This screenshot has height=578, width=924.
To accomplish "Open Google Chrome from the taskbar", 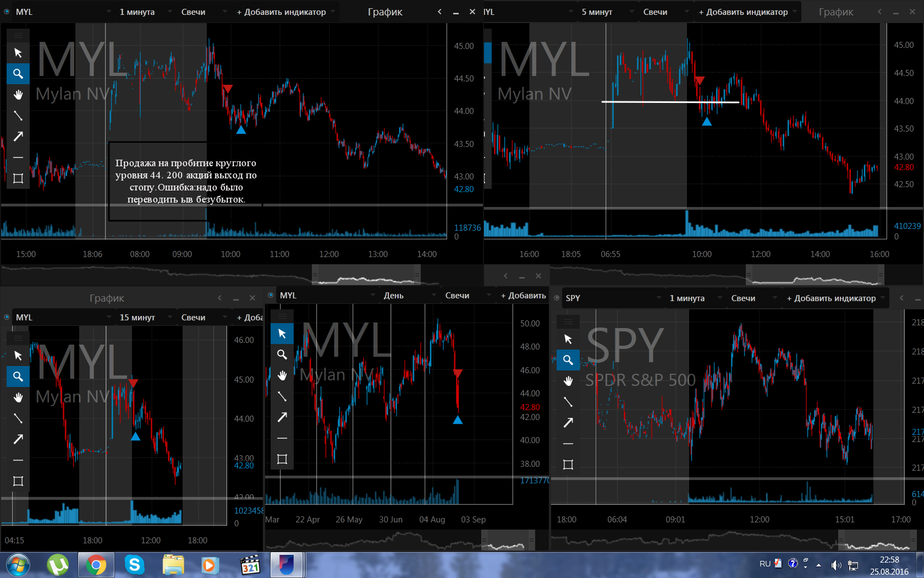I will [96, 565].
